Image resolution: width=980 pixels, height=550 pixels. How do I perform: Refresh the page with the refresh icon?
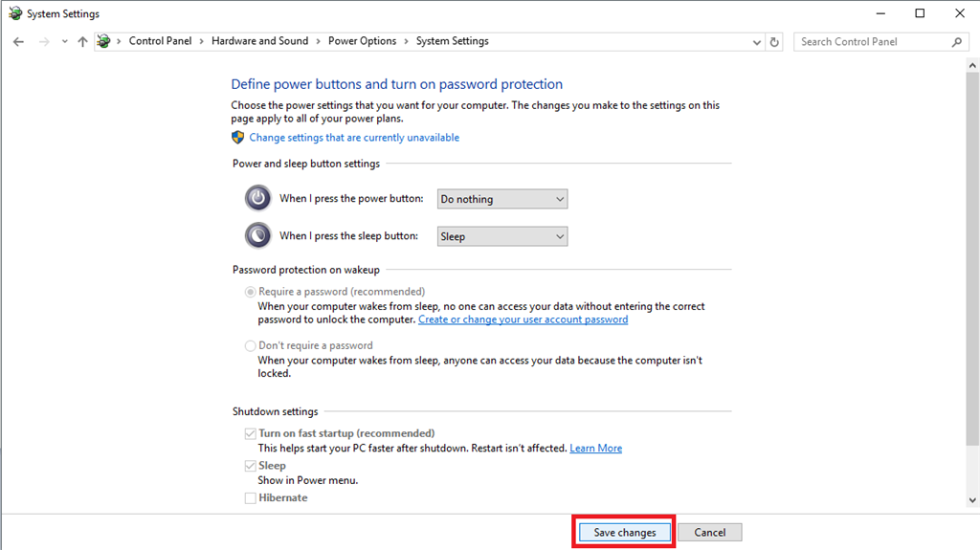(x=774, y=42)
